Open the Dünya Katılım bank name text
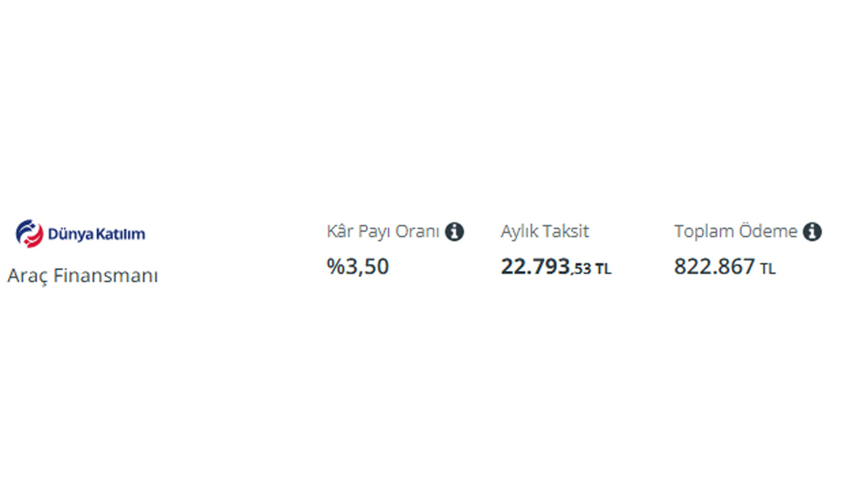The height and width of the screenshot is (488, 868). tap(96, 235)
